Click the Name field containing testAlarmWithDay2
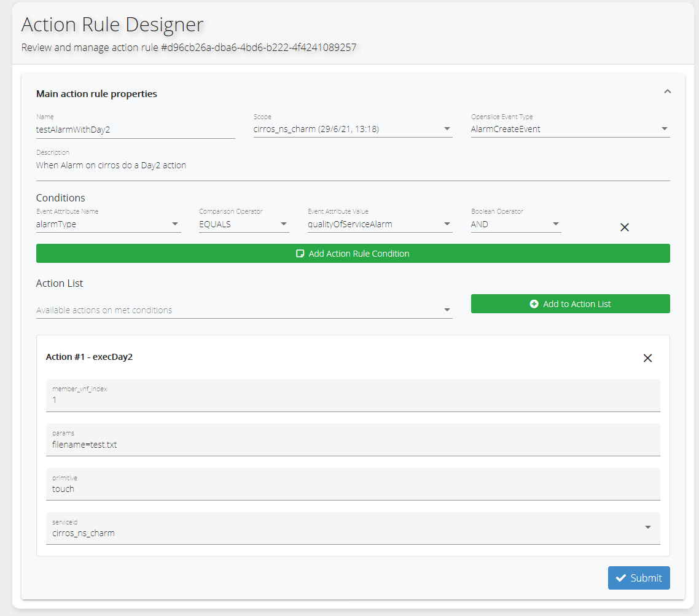Viewport: 699px width, 616px height. pos(135,130)
